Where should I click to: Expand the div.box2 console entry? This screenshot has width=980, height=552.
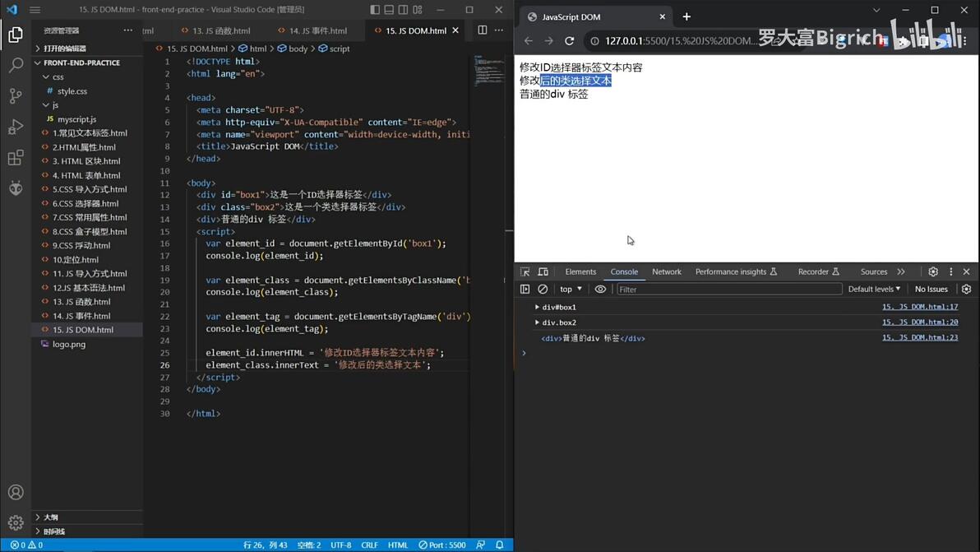coord(537,322)
